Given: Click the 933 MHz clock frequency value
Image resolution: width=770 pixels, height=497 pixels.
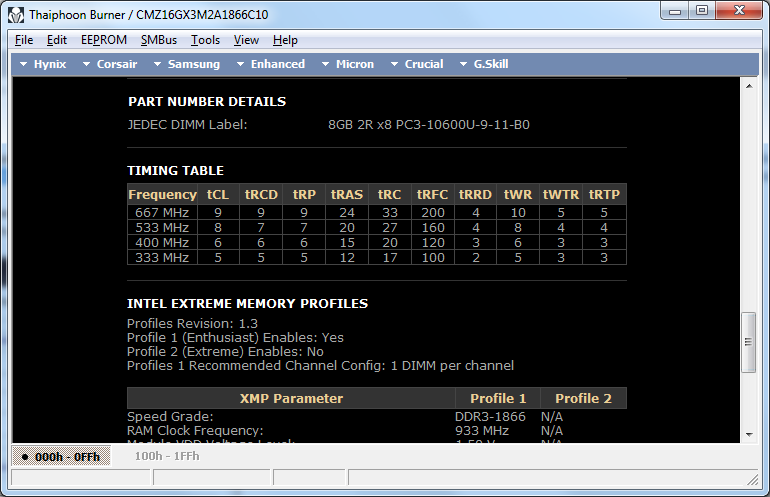Looking at the screenshot, I should (482, 431).
